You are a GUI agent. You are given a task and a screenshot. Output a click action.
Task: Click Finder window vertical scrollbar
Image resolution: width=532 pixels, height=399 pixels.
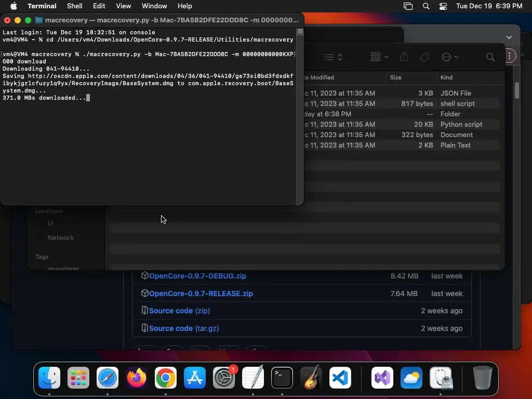(x=517, y=90)
